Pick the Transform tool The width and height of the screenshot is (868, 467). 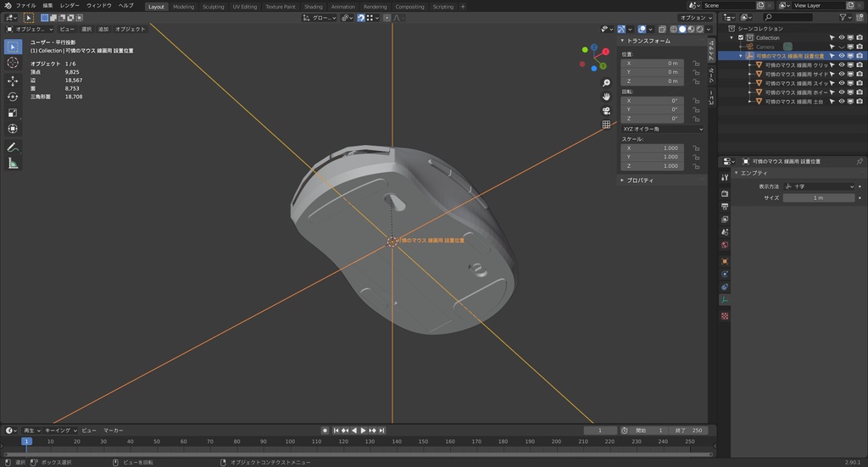[x=13, y=129]
